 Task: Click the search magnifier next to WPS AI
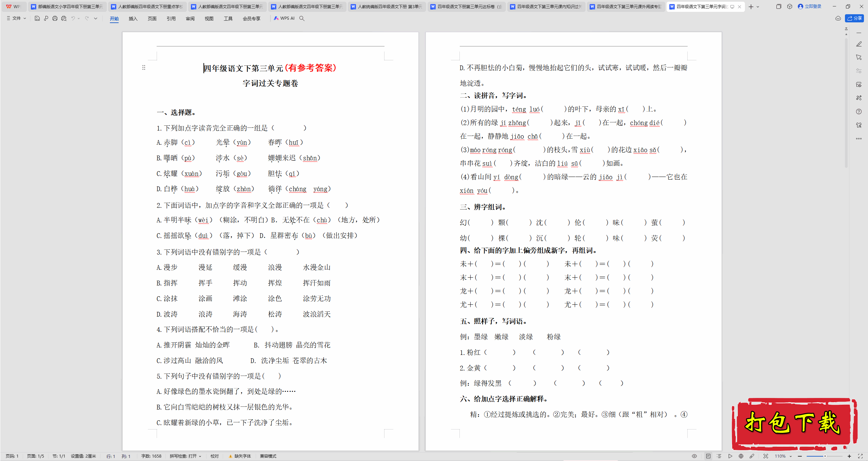302,18
